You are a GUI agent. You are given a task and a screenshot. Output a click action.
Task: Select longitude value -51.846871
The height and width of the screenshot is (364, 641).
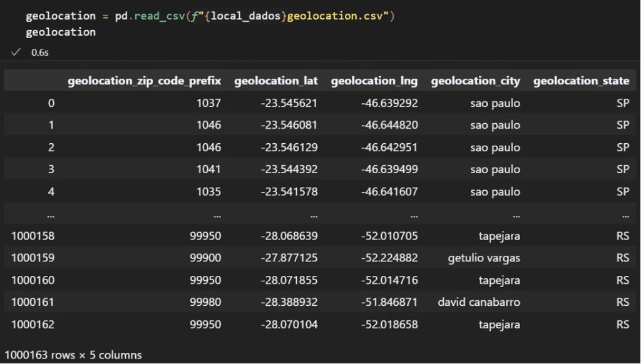pyautogui.click(x=389, y=302)
